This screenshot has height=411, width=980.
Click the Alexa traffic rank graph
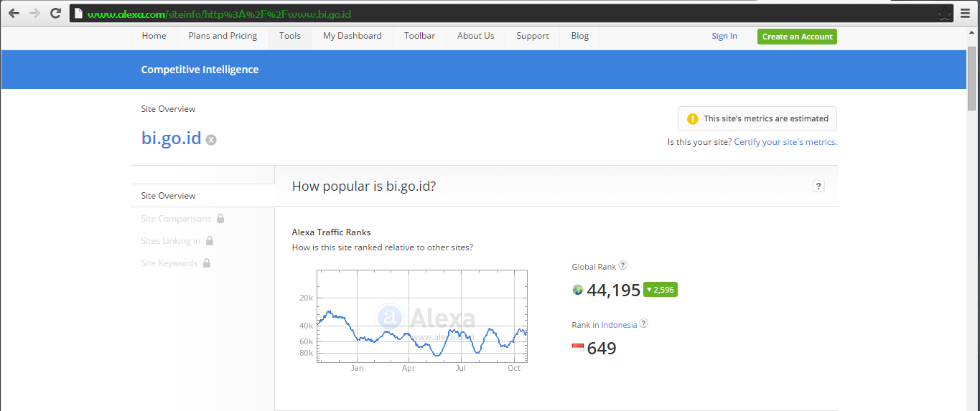pyautogui.click(x=422, y=316)
